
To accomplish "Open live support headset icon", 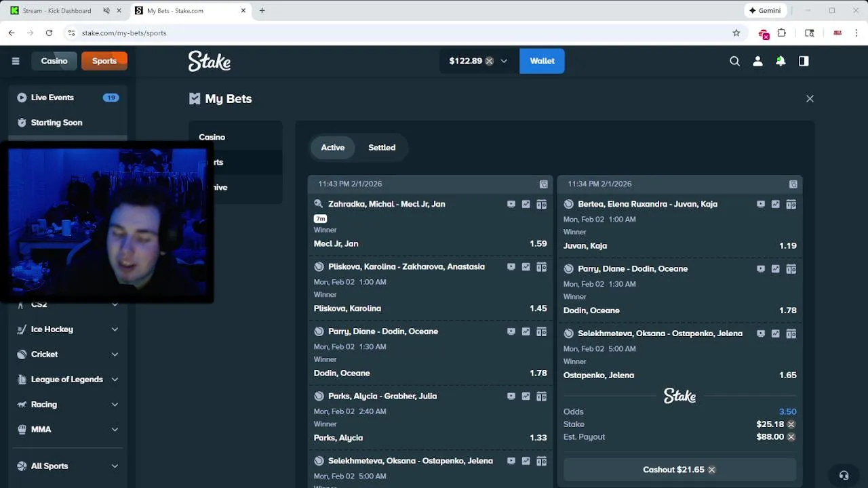I will point(844,475).
